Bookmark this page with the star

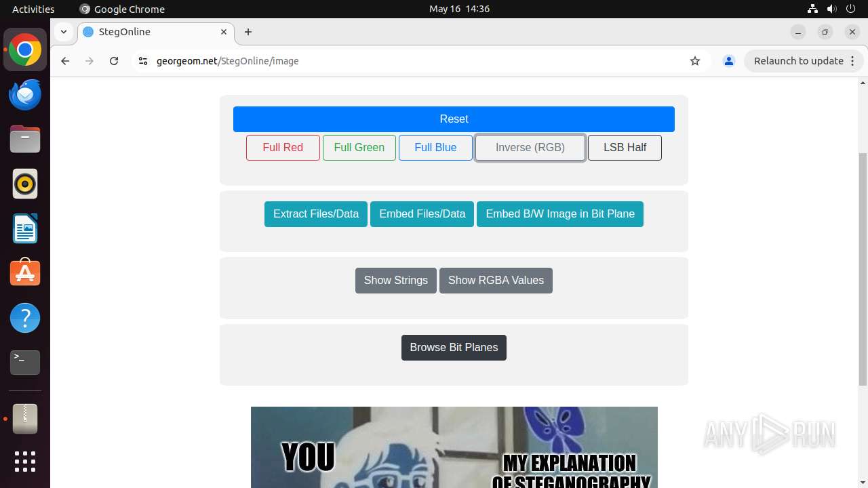pos(695,61)
